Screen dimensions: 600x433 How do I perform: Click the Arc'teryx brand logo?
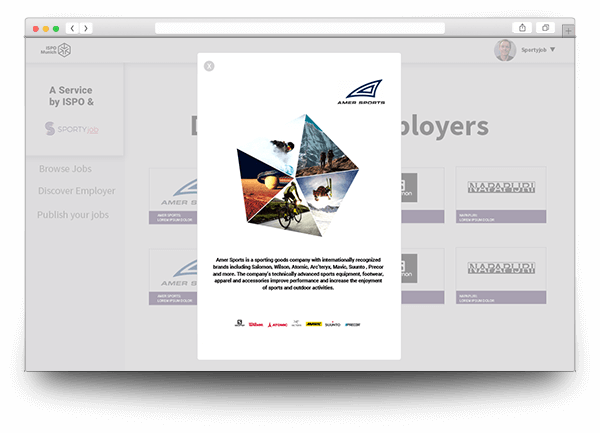tap(297, 324)
